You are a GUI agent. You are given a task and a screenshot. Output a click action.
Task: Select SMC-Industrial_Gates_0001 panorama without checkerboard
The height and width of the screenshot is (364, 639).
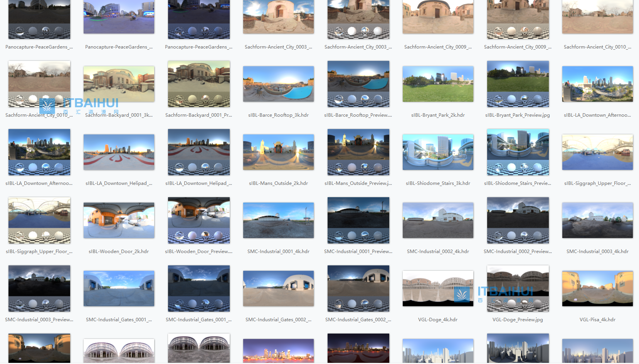point(119,289)
